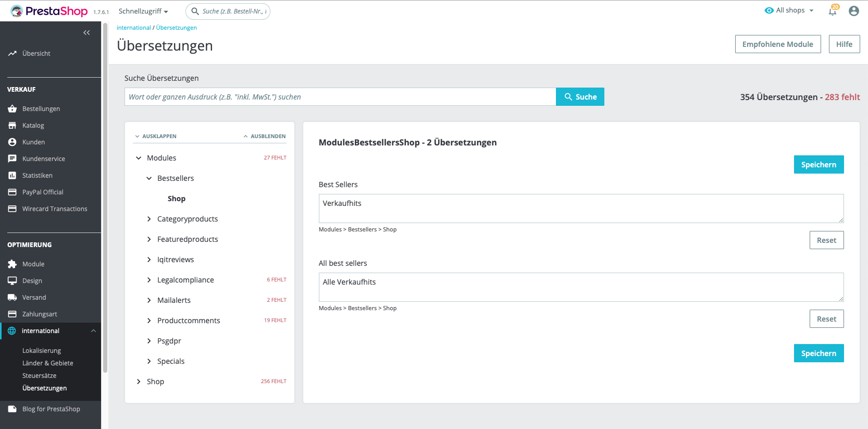Collapse the sidebar with double-chevron icon
This screenshot has height=429, width=868.
pos(86,33)
